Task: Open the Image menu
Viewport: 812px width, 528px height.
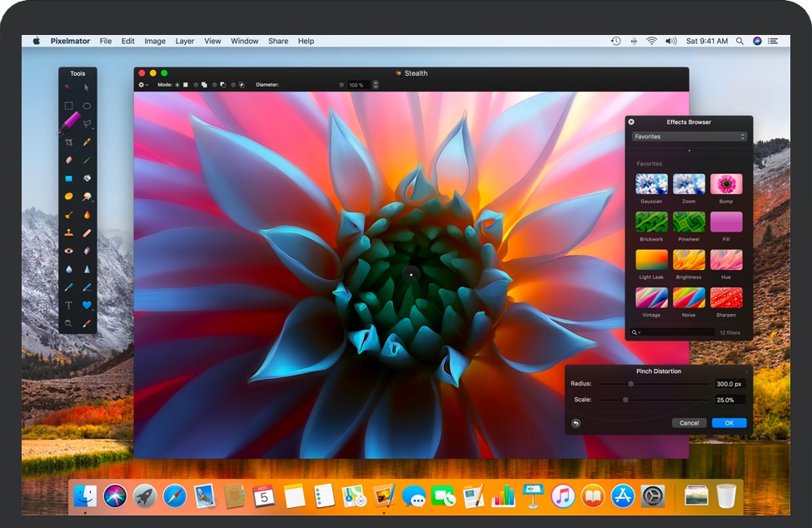Action: [x=155, y=41]
